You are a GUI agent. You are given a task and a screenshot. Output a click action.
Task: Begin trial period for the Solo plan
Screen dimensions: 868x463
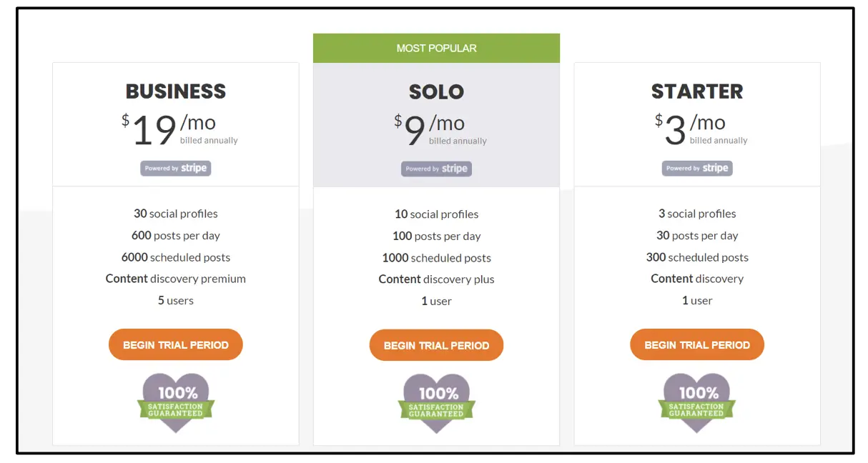[x=436, y=346]
